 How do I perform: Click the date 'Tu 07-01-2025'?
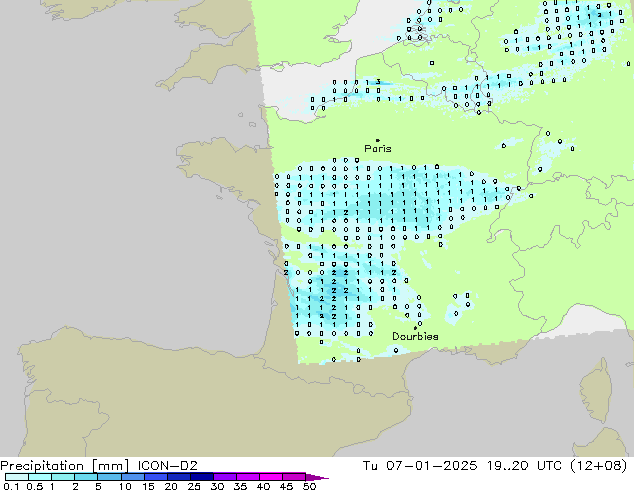420,466
